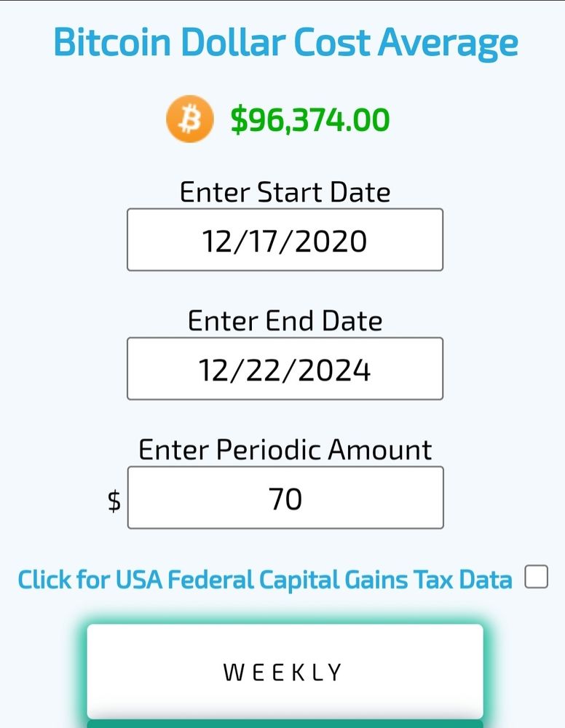Click the 'Enter Periodic Amount' label
Image resolution: width=565 pixels, height=728 pixels.
pyautogui.click(x=285, y=450)
